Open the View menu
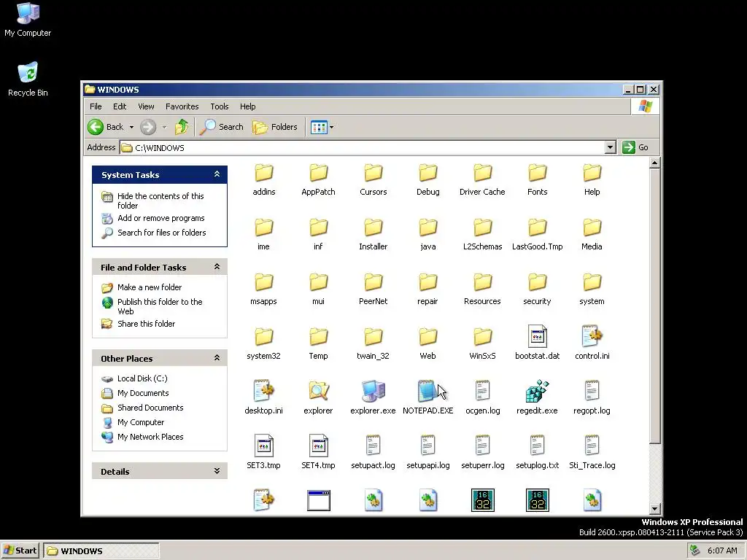The width and height of the screenshot is (747, 560). coord(146,106)
